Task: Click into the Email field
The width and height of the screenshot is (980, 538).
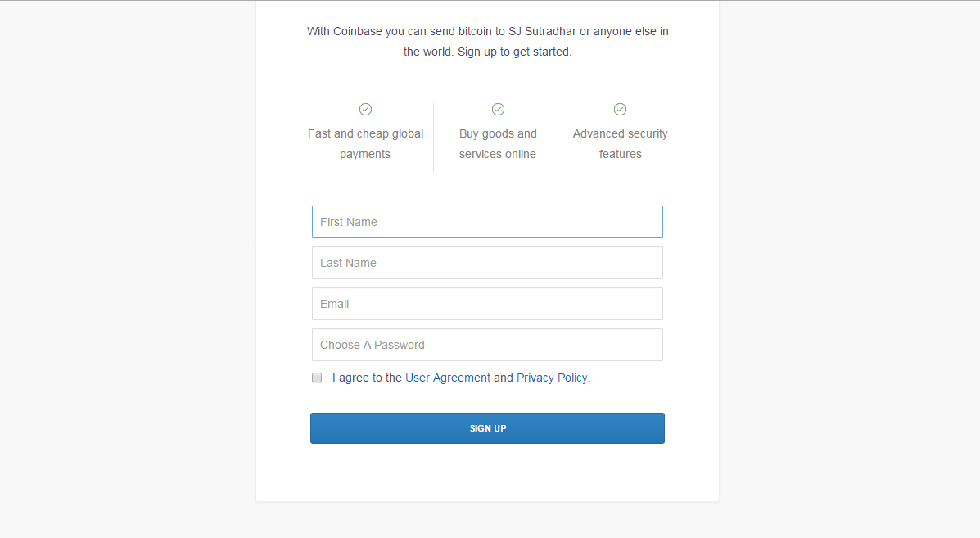Action: tap(487, 304)
